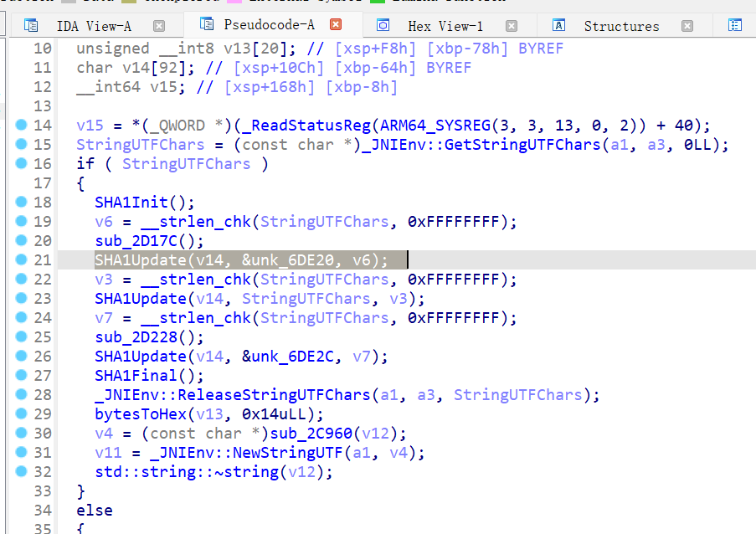The image size is (756, 534).
Task: Click the 0x14uLL constant
Action: (274, 414)
